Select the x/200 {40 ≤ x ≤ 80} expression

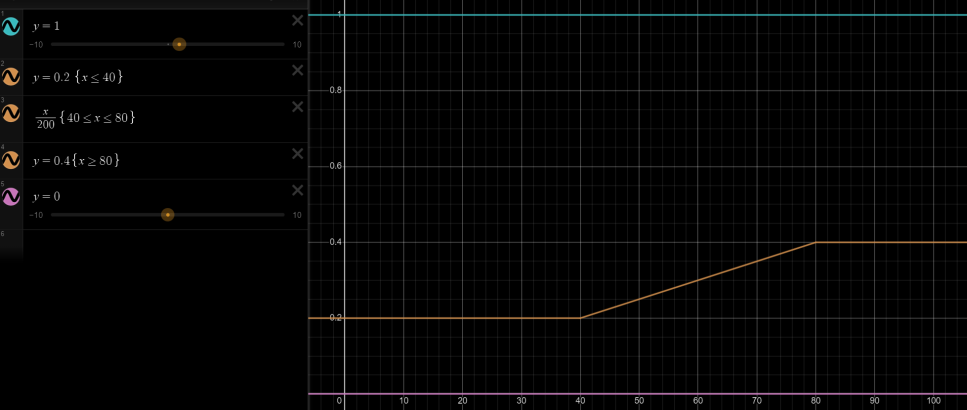86,117
